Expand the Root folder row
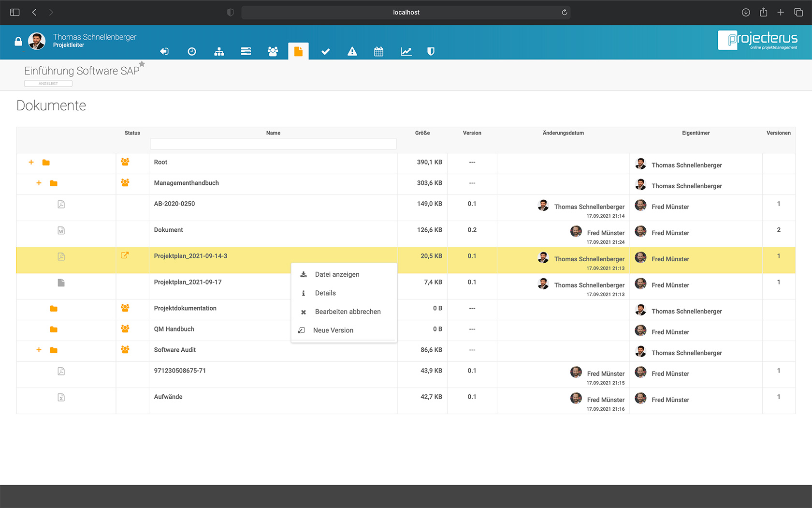 click(x=31, y=163)
